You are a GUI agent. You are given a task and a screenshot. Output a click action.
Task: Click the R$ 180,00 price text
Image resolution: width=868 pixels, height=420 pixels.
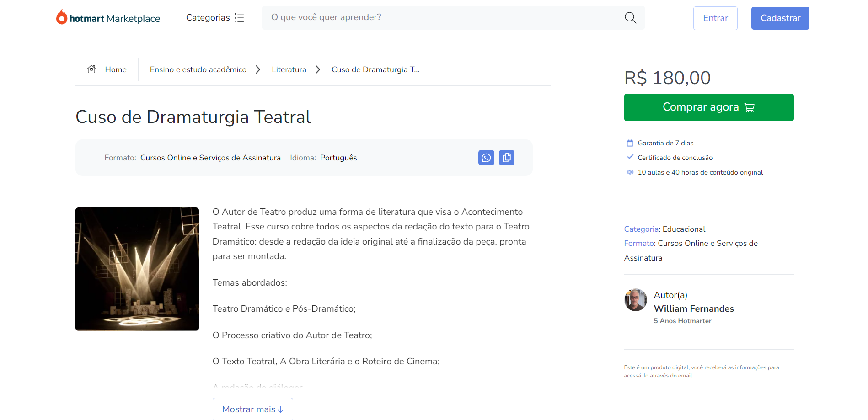[667, 78]
